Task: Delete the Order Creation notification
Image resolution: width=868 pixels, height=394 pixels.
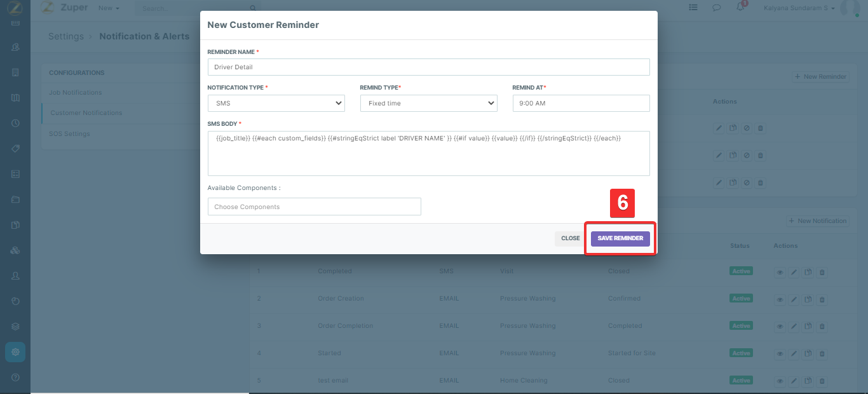Action: click(x=822, y=300)
